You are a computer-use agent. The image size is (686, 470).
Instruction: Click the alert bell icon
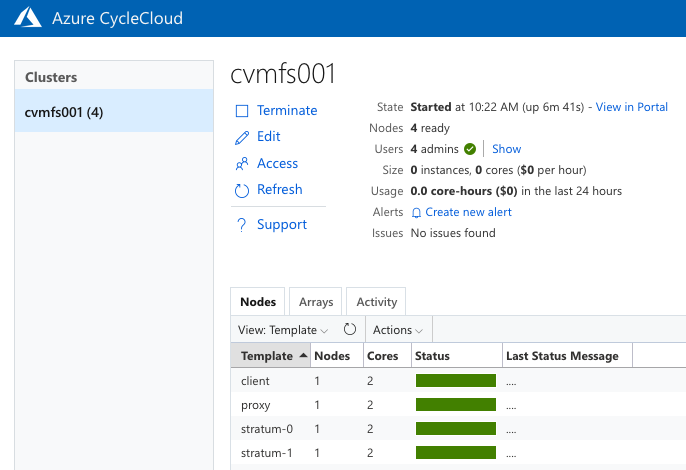coord(417,213)
